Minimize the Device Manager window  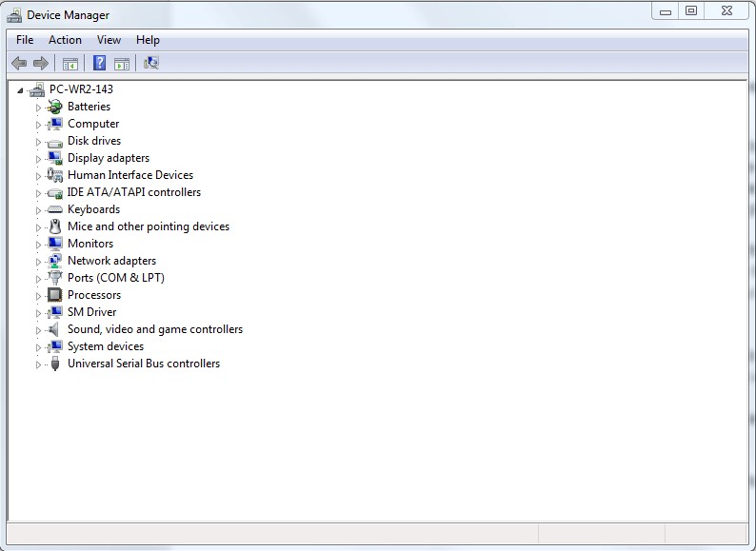coord(666,11)
